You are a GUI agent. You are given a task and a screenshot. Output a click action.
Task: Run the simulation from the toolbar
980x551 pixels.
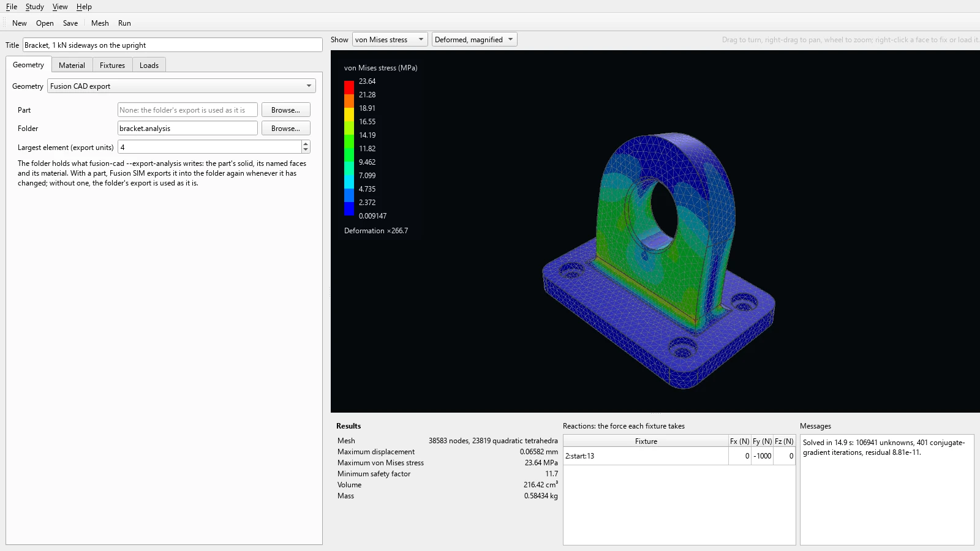[x=124, y=23]
